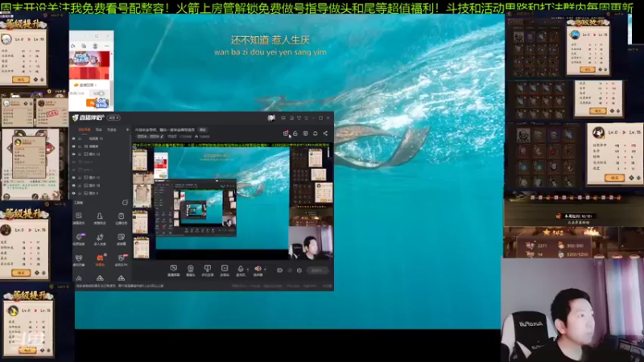The width and height of the screenshot is (644, 362).
Task: Add the camera source from bottom toolbar
Action: (x=191, y=270)
